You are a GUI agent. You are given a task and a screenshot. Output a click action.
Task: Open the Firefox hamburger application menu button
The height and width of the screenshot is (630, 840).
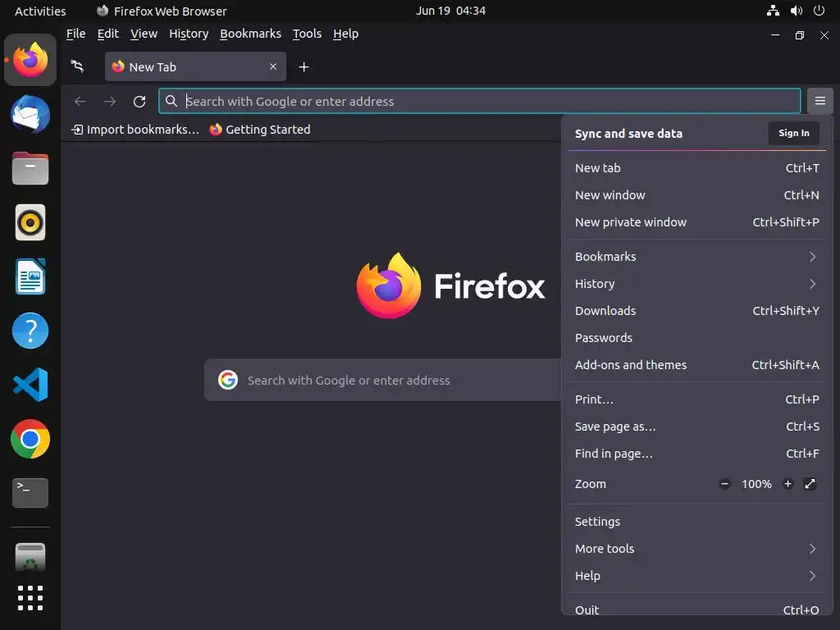(x=819, y=101)
